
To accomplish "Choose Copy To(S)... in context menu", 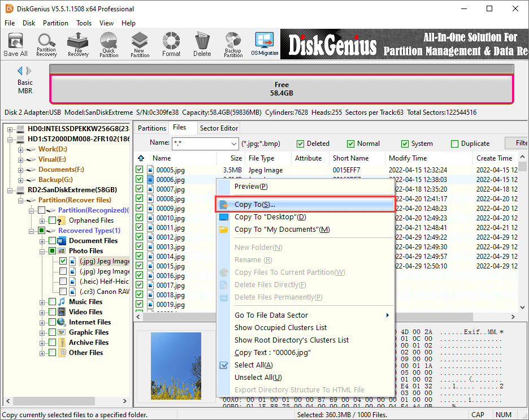I will click(305, 205).
